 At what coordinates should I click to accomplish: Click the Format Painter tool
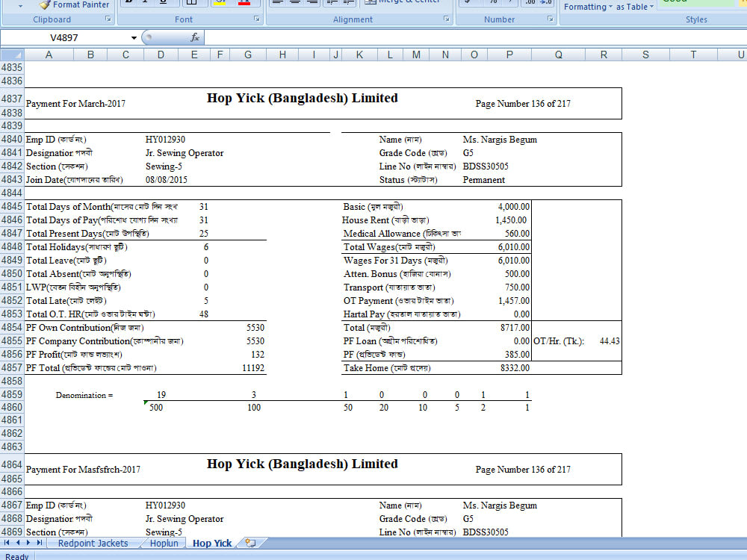[x=74, y=4]
